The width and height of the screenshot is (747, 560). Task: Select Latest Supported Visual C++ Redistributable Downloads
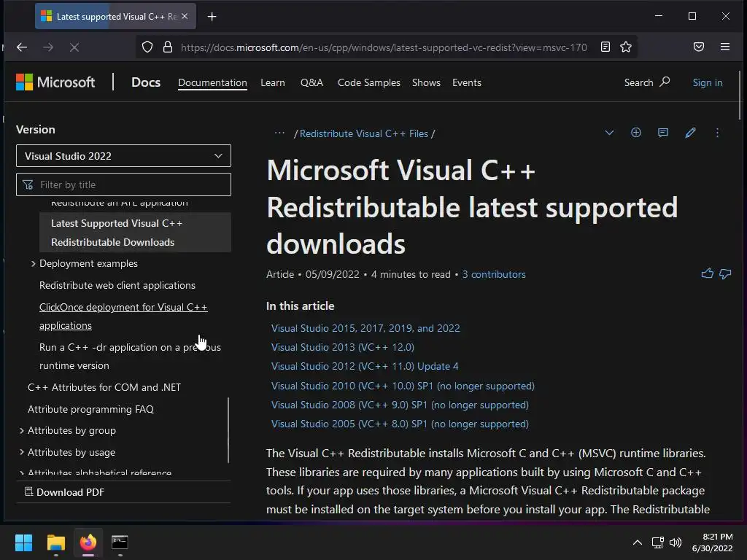click(x=135, y=233)
